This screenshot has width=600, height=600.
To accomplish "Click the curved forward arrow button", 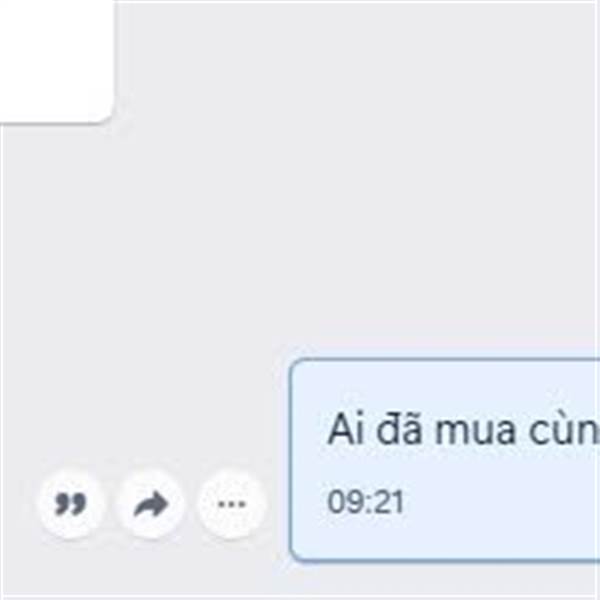I will (151, 504).
